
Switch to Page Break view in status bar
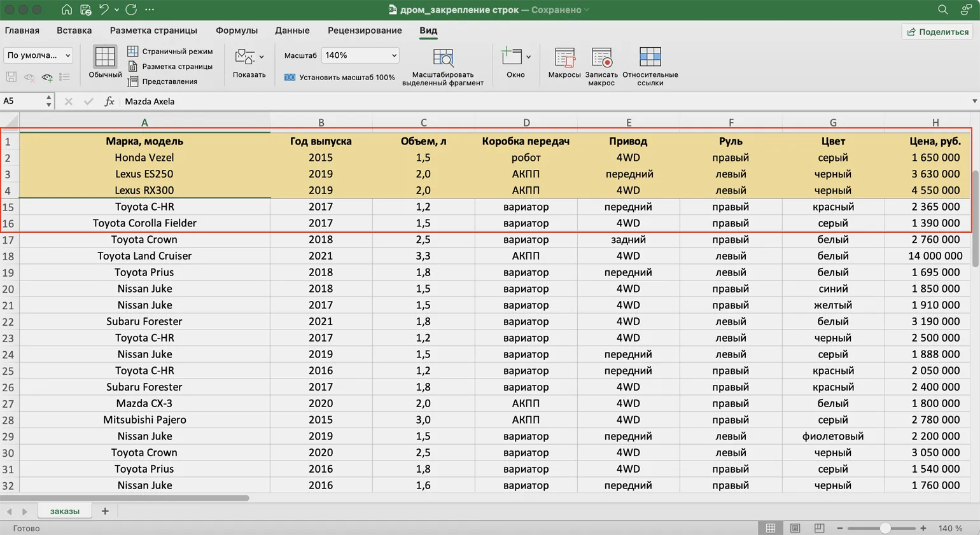819,528
